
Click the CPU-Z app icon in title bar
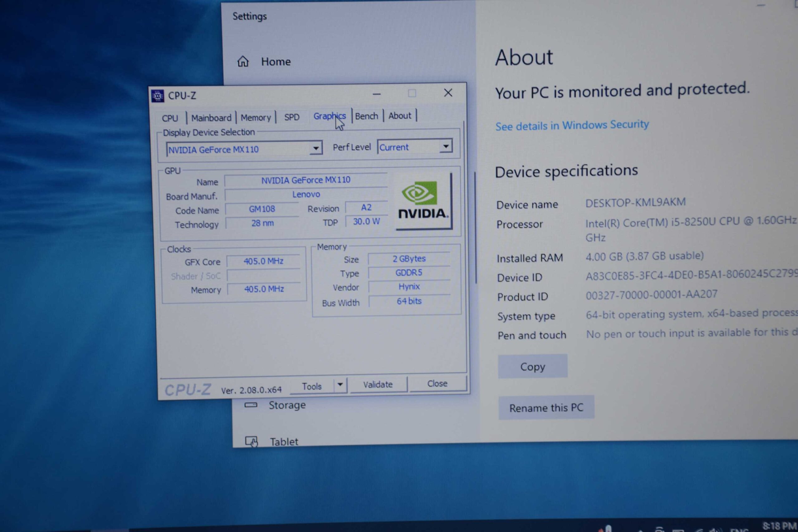pos(157,96)
